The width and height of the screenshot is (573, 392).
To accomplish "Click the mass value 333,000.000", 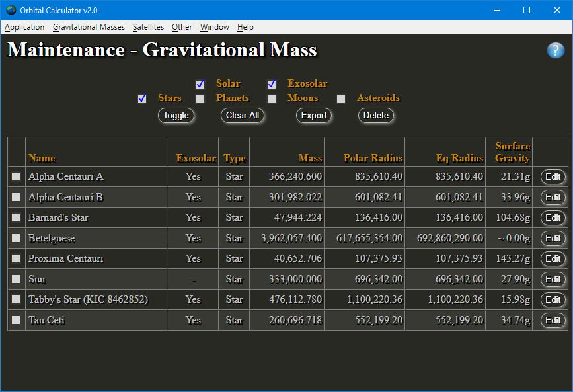I will coord(295,280).
